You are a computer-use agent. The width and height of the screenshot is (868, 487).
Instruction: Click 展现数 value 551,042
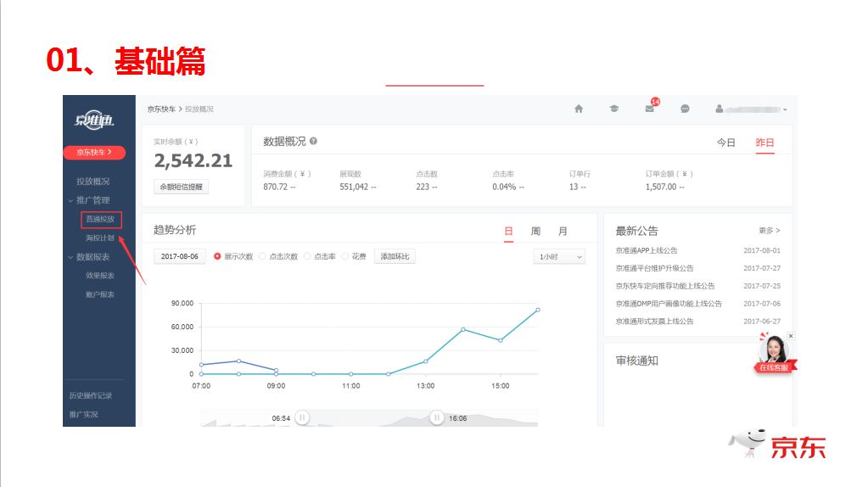coord(354,187)
